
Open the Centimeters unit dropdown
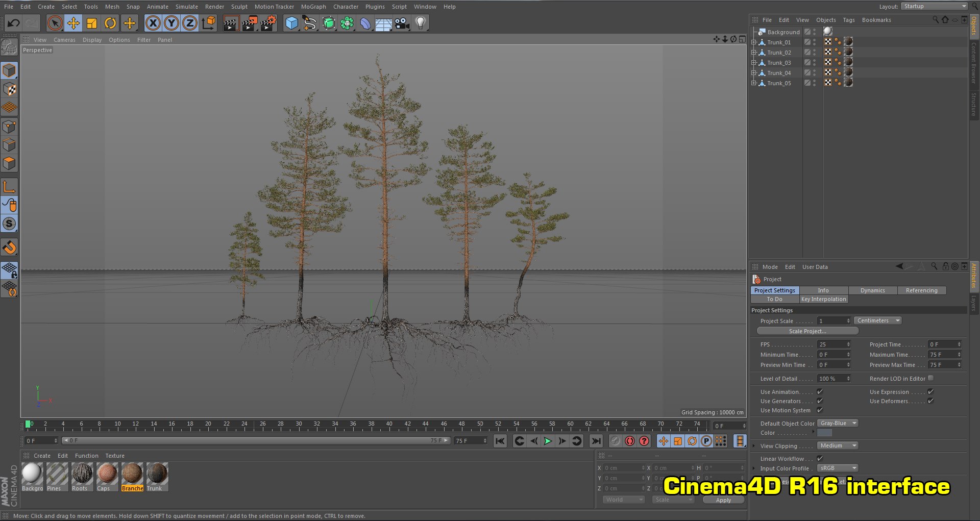878,320
